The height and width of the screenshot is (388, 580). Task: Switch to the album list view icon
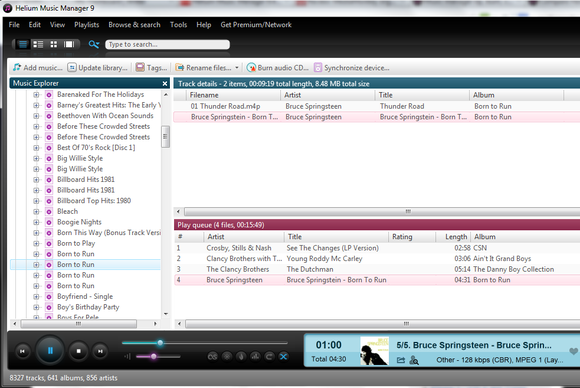coord(38,44)
